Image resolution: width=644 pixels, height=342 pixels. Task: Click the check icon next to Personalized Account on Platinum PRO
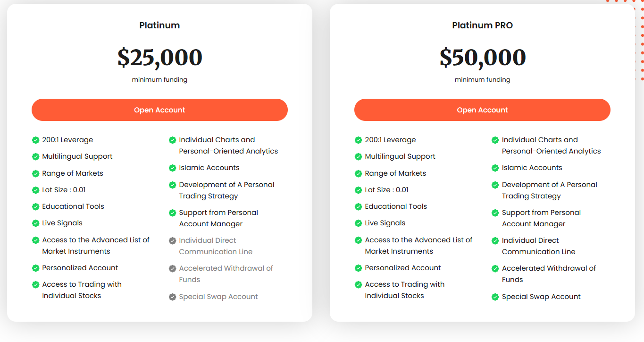(x=359, y=268)
